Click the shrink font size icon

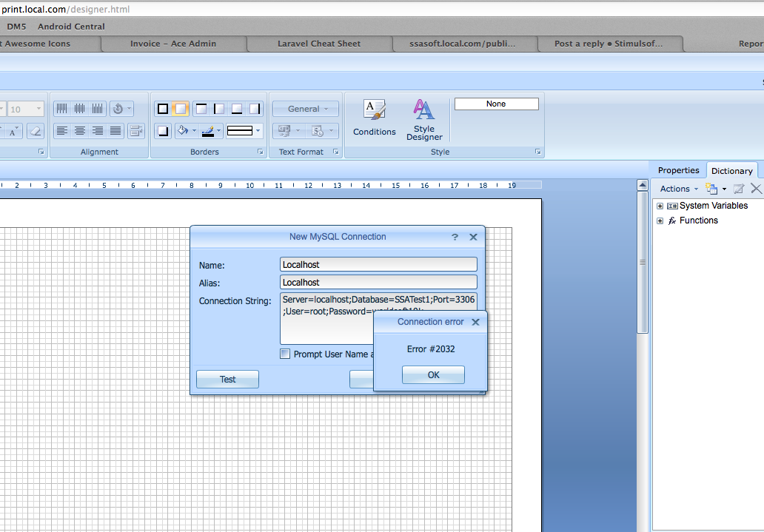click(13, 130)
